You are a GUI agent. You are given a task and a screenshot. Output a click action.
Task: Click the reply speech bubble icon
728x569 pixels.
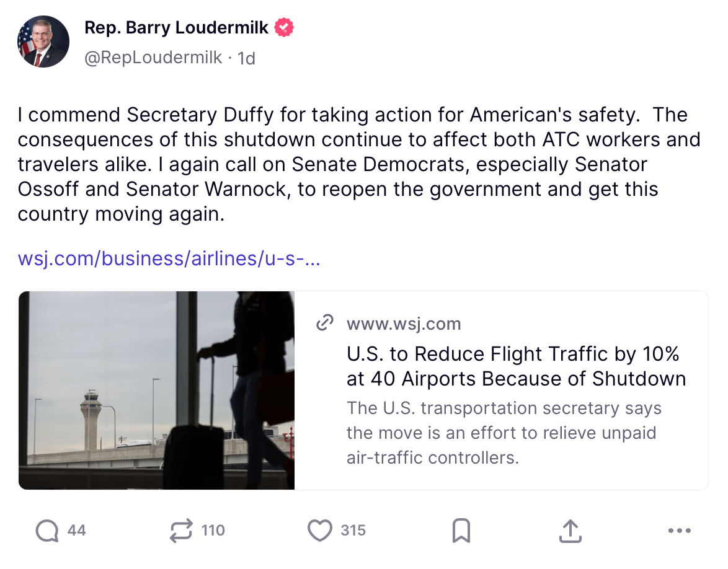pyautogui.click(x=47, y=531)
